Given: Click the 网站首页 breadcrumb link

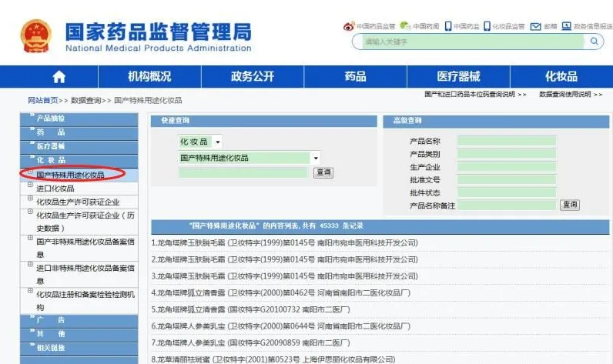Looking at the screenshot, I should [42, 100].
